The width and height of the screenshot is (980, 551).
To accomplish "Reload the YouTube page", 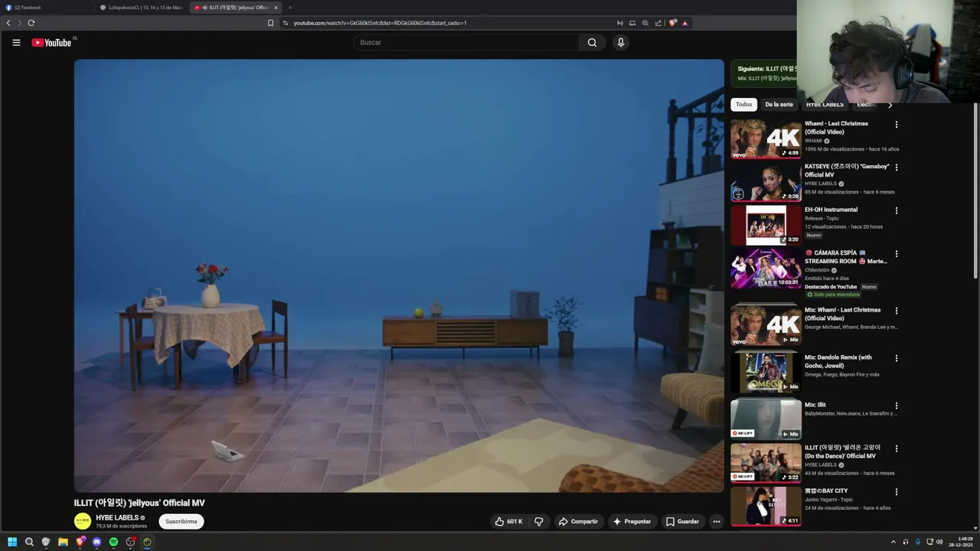I will click(x=31, y=23).
